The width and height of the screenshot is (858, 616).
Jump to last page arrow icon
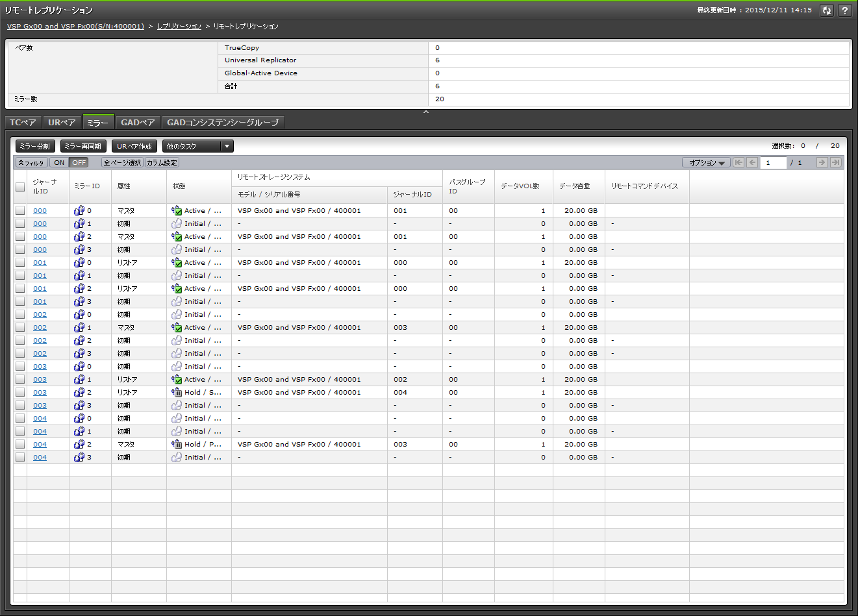point(836,162)
